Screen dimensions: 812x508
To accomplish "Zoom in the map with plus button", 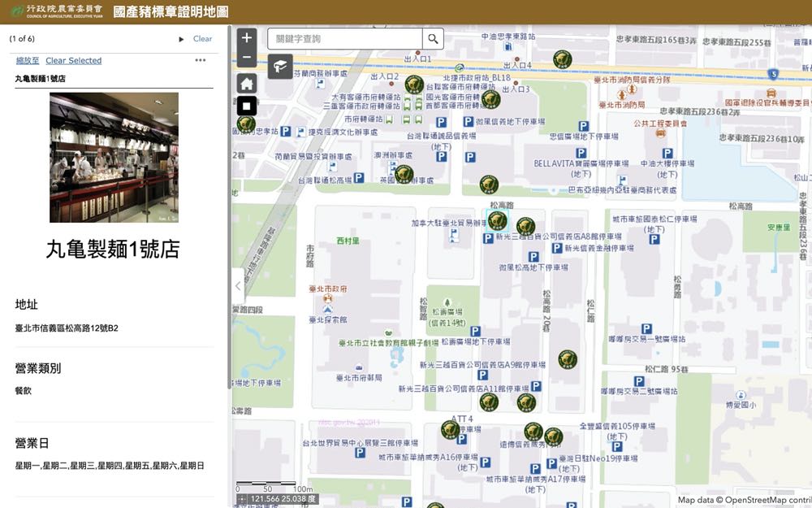I will [x=247, y=38].
